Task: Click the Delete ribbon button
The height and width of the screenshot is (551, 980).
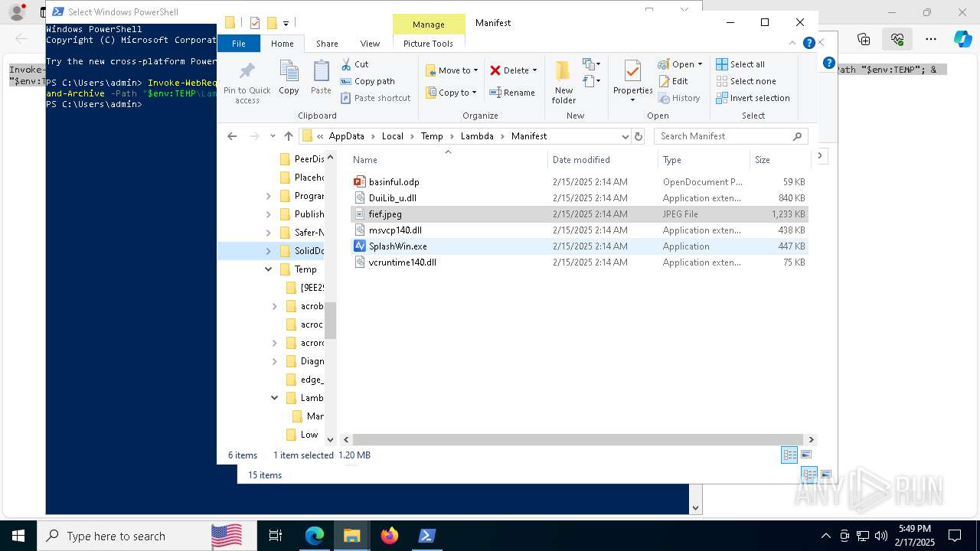Action: tap(513, 70)
